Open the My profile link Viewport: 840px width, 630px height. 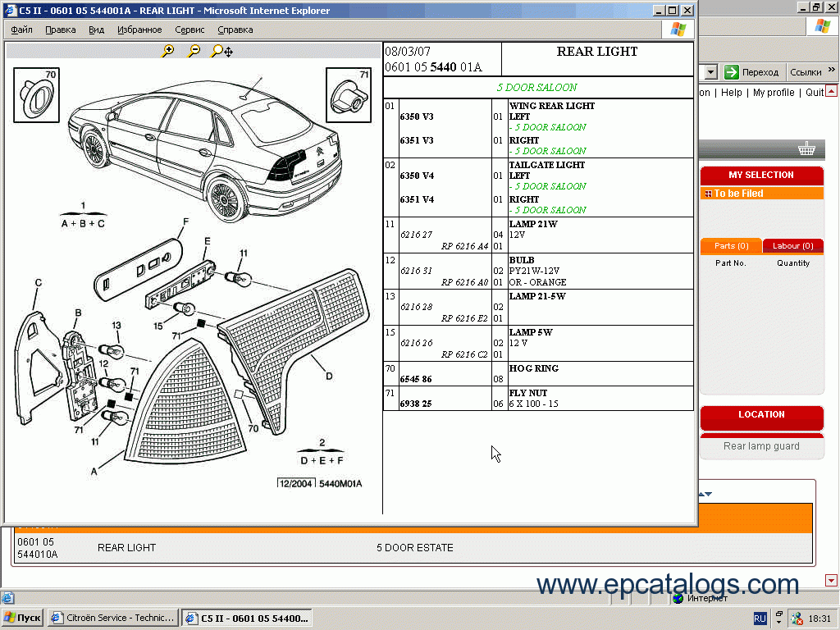click(x=774, y=92)
